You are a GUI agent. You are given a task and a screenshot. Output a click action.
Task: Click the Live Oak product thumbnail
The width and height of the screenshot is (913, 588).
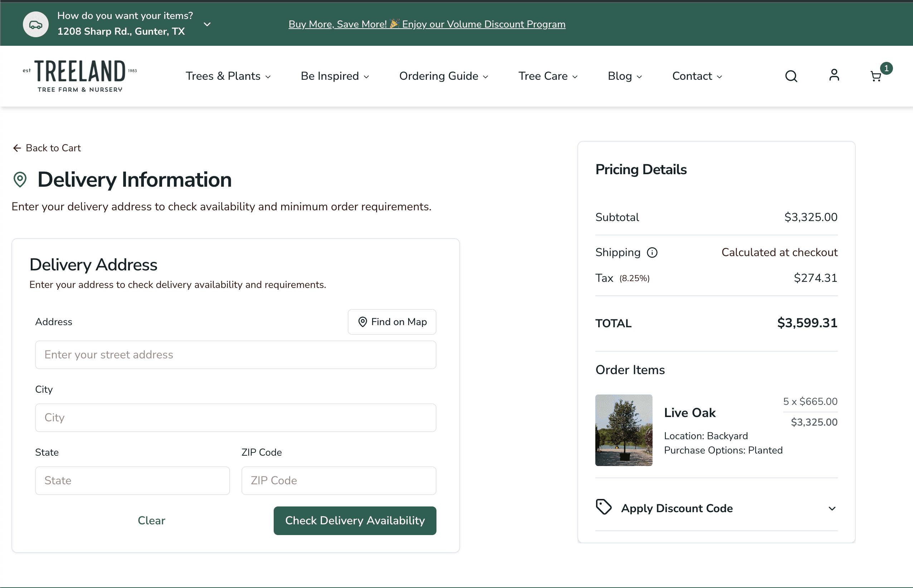click(624, 430)
